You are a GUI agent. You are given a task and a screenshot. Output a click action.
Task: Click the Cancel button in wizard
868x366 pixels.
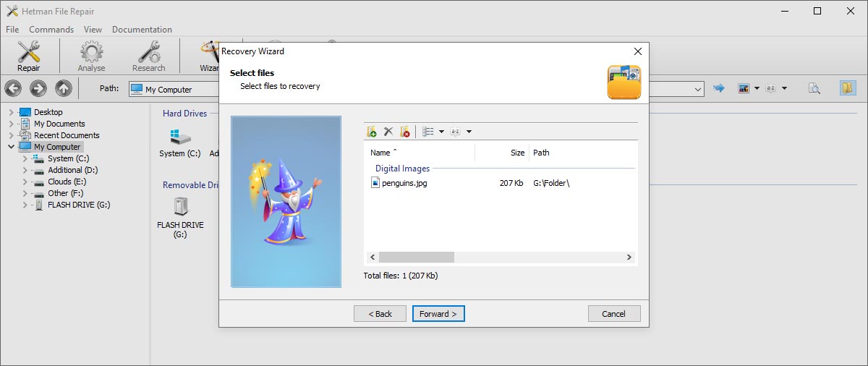click(x=613, y=314)
